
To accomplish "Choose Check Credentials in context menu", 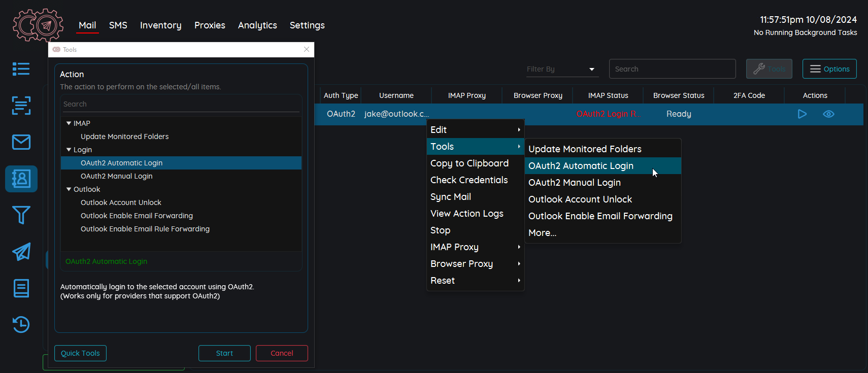I will coord(475,180).
